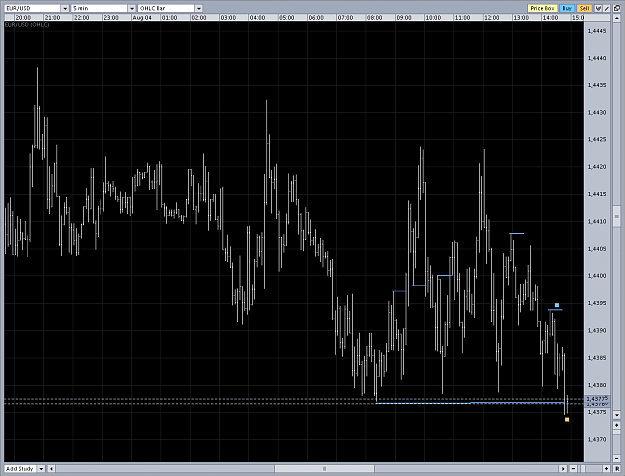Click the R reset button
The image size is (625, 476).
coord(617,469)
